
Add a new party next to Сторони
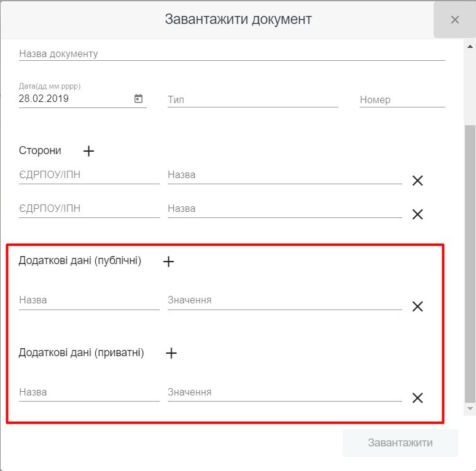click(88, 151)
